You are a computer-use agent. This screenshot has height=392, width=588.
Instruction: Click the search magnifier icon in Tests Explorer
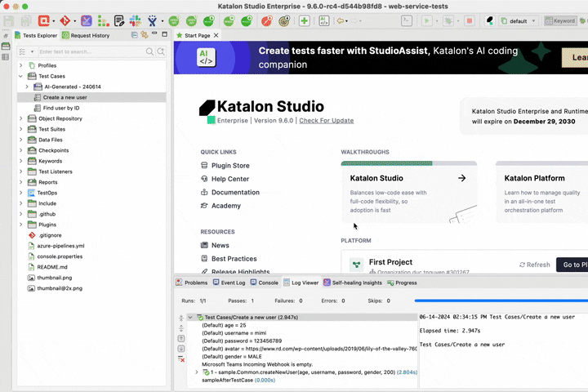(149, 51)
